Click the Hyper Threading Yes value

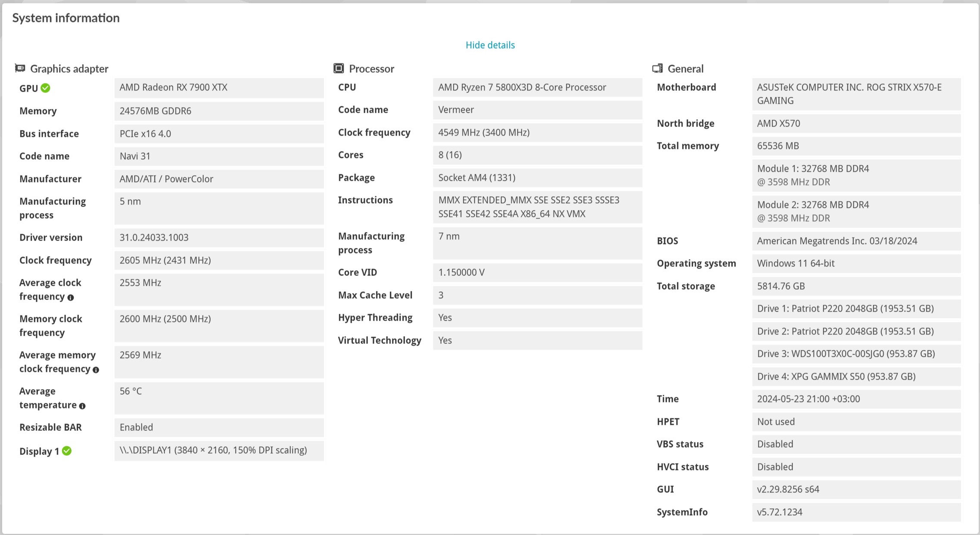tap(538, 318)
